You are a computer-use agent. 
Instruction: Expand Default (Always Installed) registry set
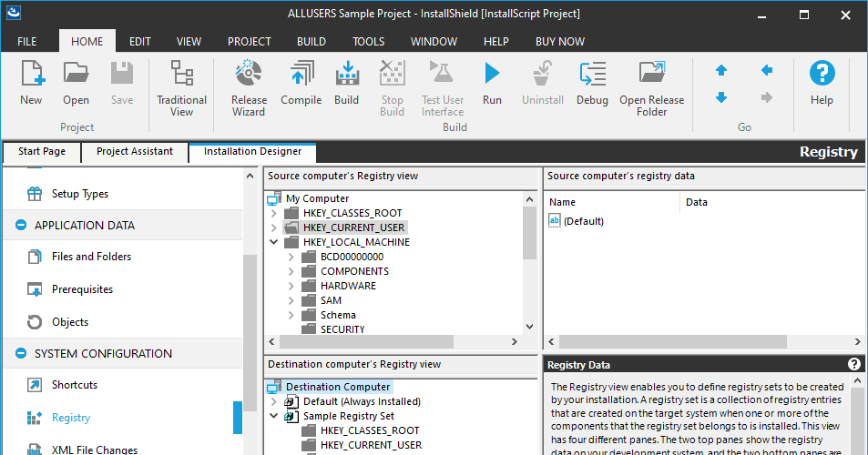[274, 401]
